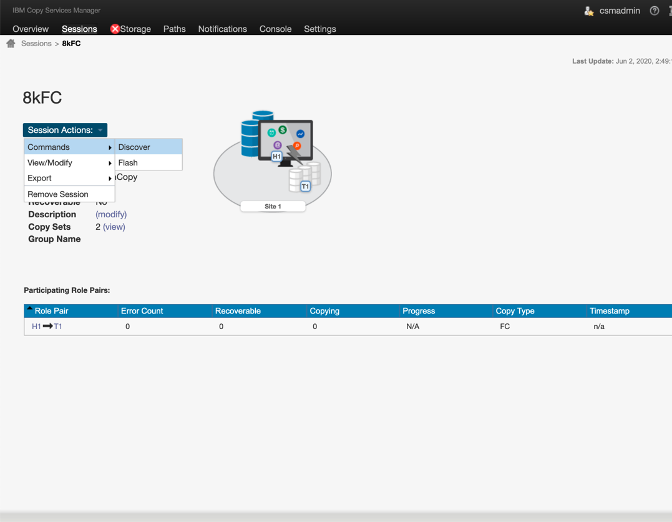Image resolution: width=672 pixels, height=522 pixels.
Task: Sort by Error Count column header
Action: click(x=142, y=311)
